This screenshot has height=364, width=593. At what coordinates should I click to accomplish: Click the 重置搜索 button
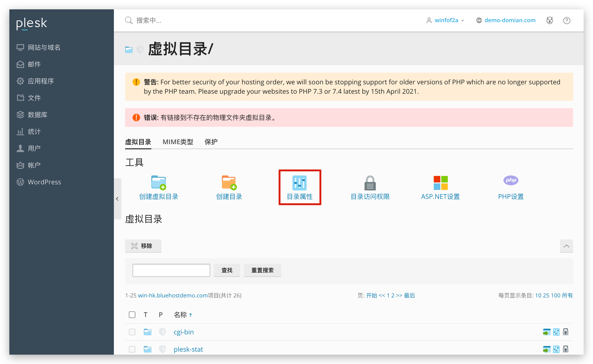(x=262, y=270)
